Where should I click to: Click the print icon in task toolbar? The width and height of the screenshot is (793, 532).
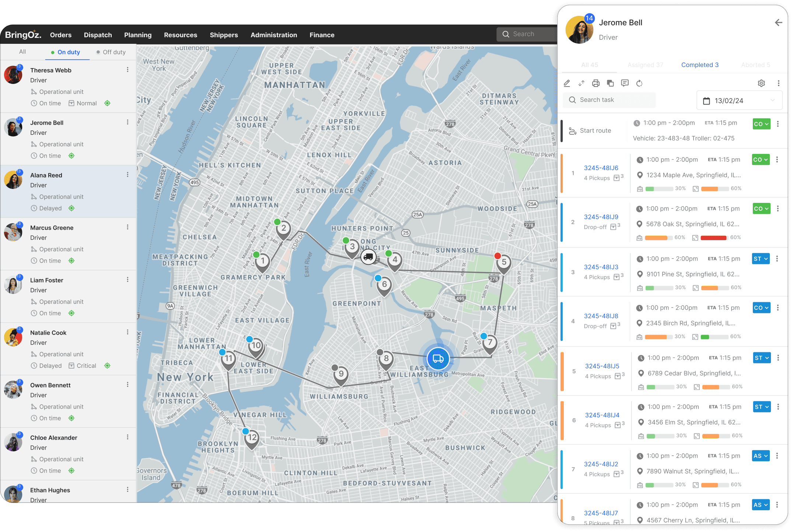click(596, 83)
